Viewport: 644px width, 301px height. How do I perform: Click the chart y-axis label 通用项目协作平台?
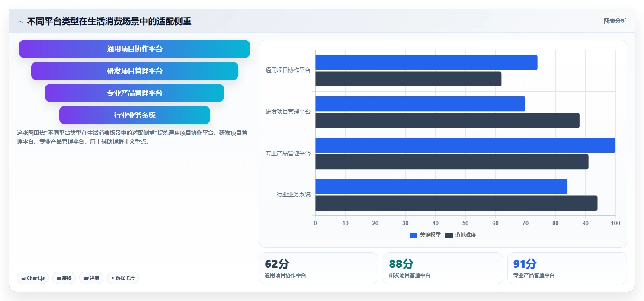tap(288, 70)
